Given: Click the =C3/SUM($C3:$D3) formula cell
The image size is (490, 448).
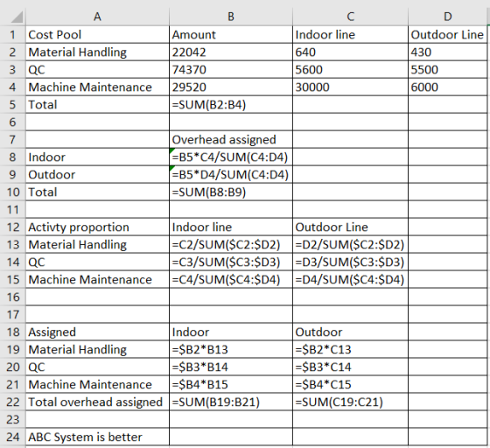Looking at the screenshot, I should pyautogui.click(x=231, y=262).
